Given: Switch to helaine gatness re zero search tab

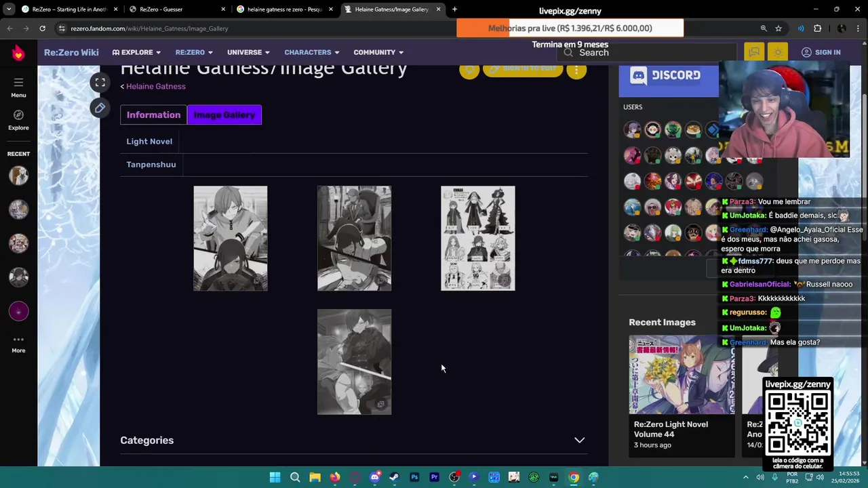Looking at the screenshot, I should pos(285,9).
